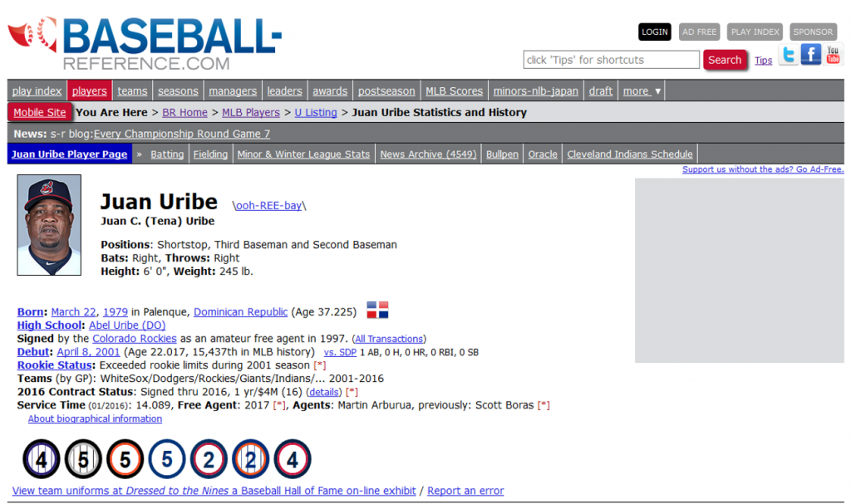Select the 'players' navigation tab
This screenshot has height=504, width=851.
point(90,91)
